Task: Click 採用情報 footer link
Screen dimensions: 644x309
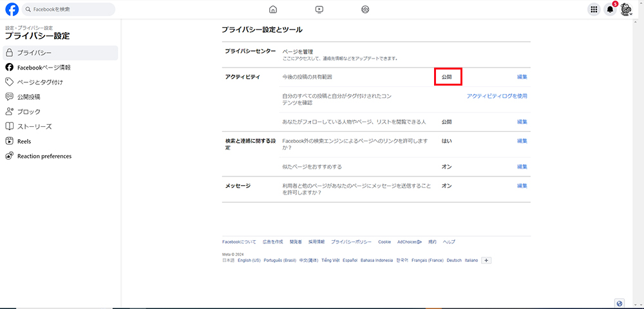Action: pos(317,242)
